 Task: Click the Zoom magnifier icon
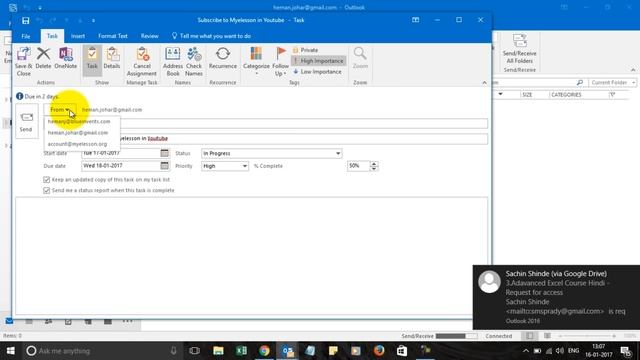(x=360, y=58)
